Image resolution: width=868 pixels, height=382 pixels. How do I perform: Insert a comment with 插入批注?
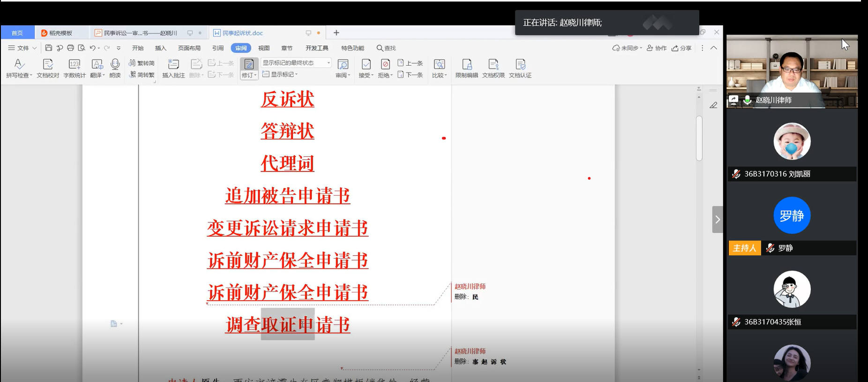pos(173,68)
